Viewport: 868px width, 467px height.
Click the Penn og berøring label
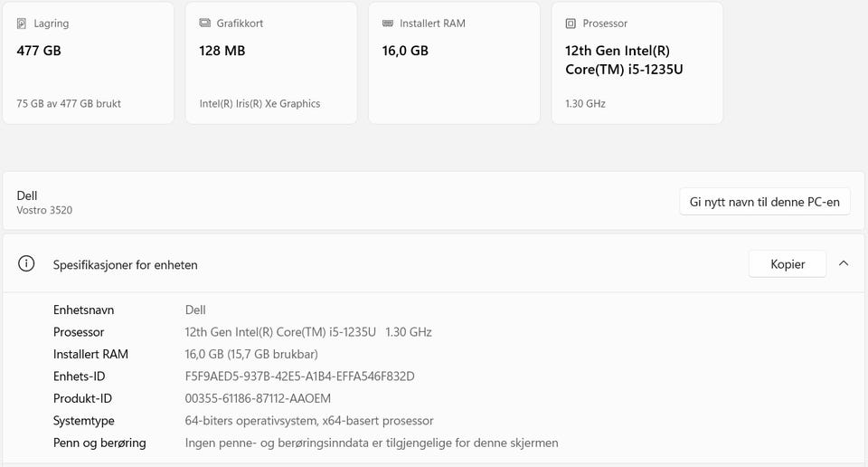click(x=99, y=443)
